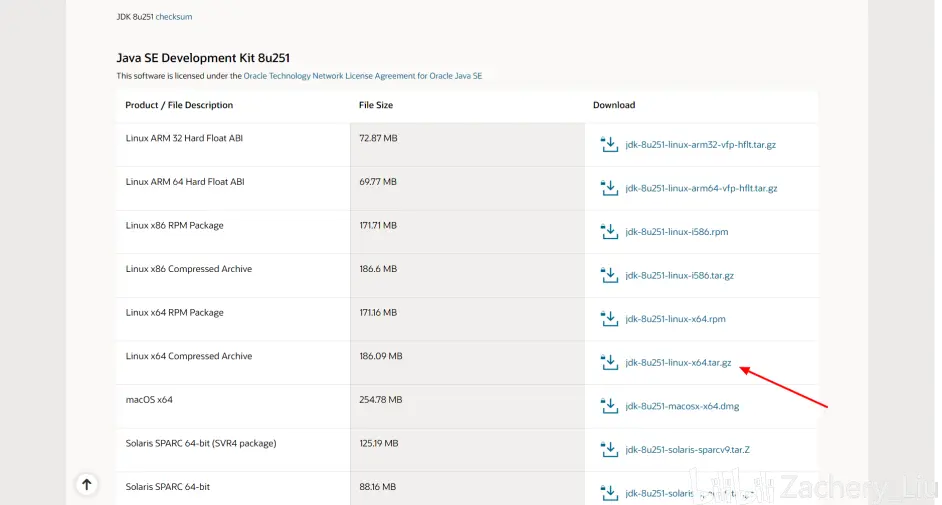Screen dimensions: 942x505
Task: Download jdk-8u251-linux-arm32-vfp-hflt.tar.gz file link
Action: 700,145
